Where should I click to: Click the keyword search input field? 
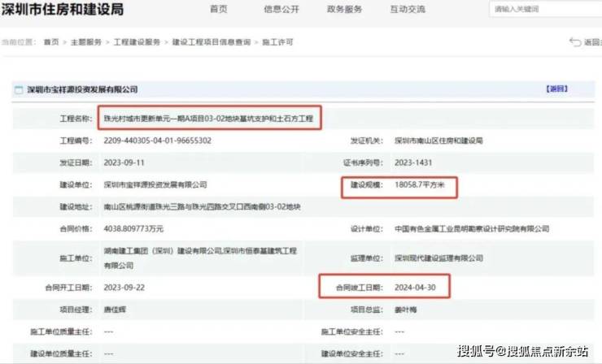[545, 9]
